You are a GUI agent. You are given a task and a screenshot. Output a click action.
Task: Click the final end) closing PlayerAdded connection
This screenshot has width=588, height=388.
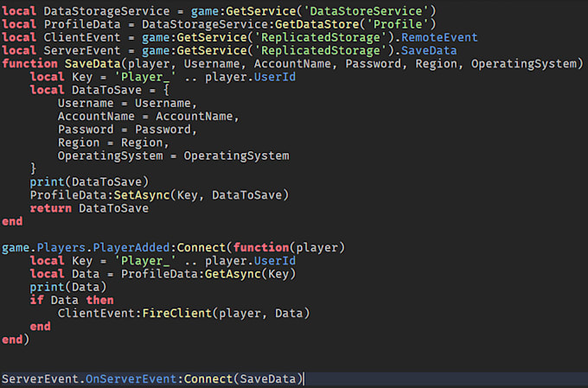[x=16, y=340]
